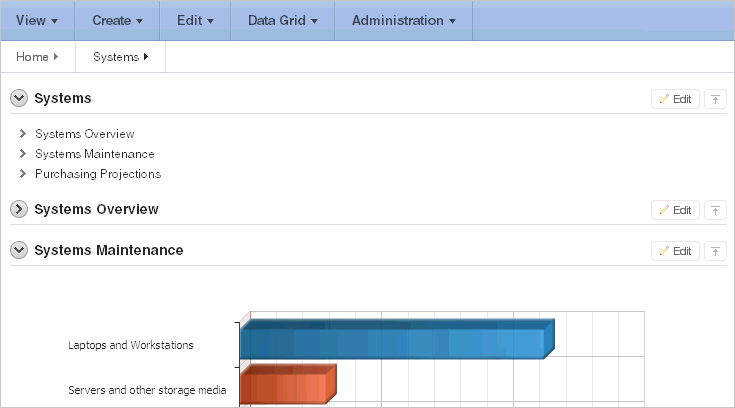Open the View menu
Screen dimensions: 735x408
pyautogui.click(x=37, y=21)
